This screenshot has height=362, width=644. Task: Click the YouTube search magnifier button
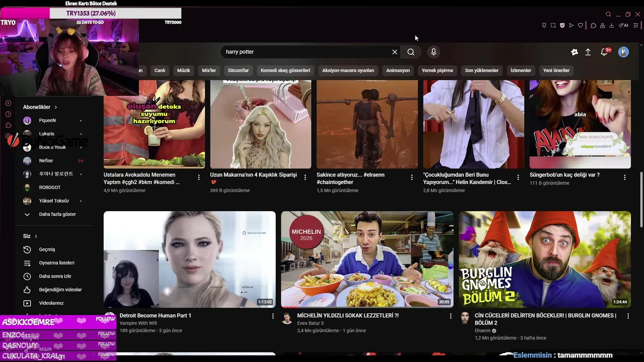411,52
